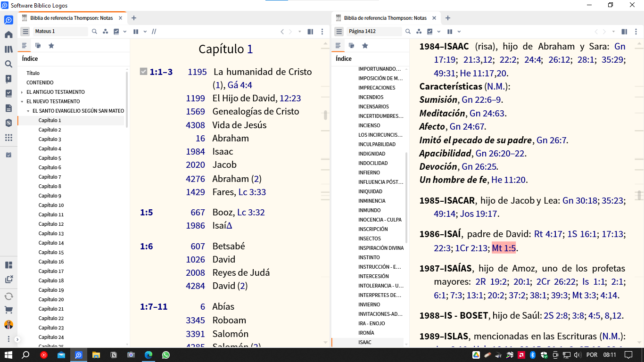Switch to right Biblia de referencia Thompson tab
This screenshot has height=362, width=644.
[x=386, y=18]
